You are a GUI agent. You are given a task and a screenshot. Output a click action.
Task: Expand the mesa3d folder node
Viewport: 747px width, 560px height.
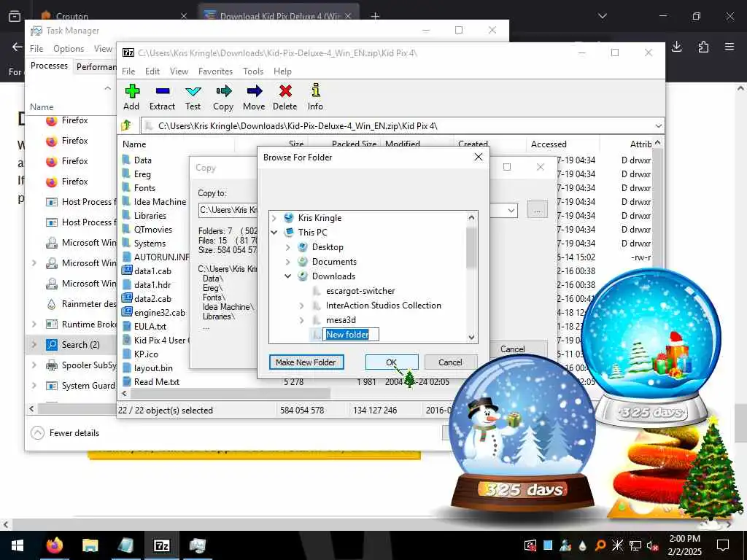[301, 320]
